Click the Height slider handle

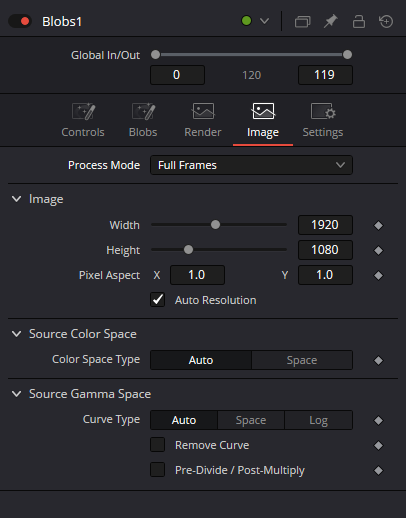(x=188, y=250)
